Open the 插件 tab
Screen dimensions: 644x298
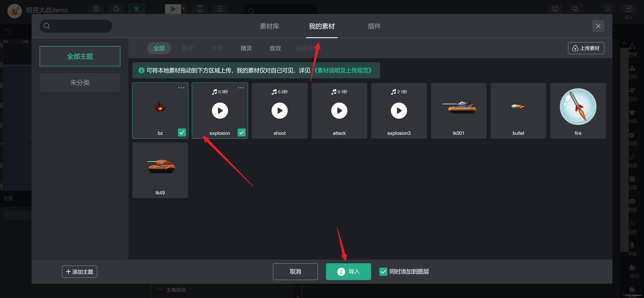(374, 26)
